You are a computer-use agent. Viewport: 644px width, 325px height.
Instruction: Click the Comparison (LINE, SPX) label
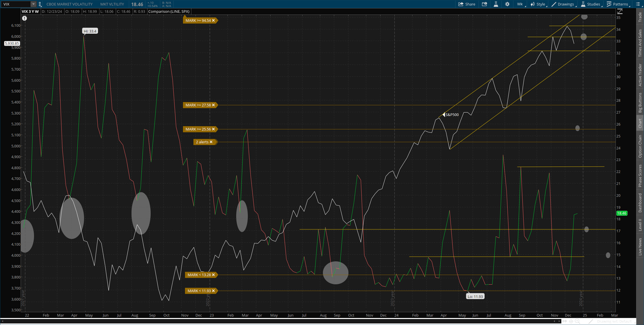pos(169,12)
